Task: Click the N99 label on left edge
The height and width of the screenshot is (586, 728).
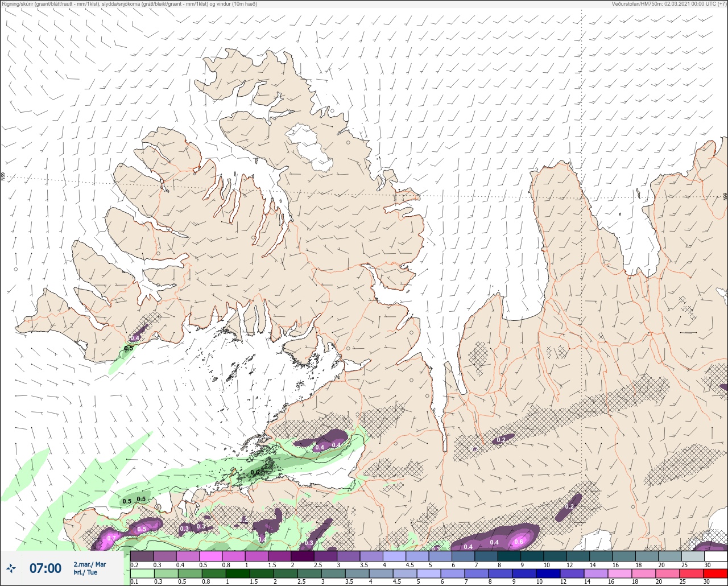Action: [x=3, y=177]
